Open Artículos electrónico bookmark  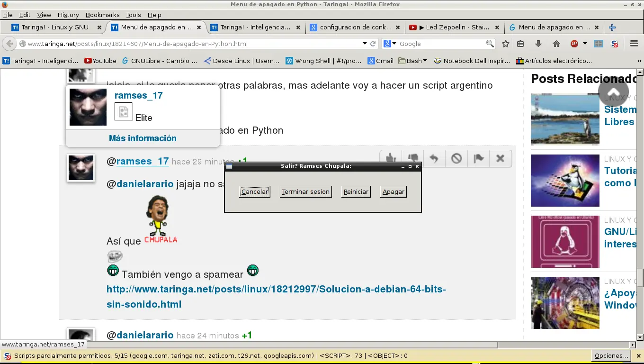pos(554,61)
